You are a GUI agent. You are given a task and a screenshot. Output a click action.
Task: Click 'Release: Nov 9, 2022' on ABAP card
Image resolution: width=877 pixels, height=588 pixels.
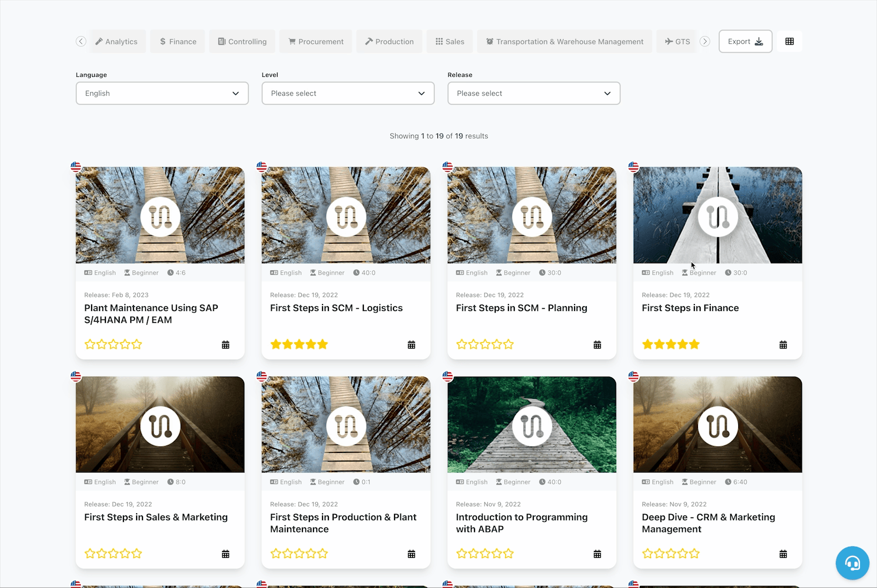coord(488,504)
